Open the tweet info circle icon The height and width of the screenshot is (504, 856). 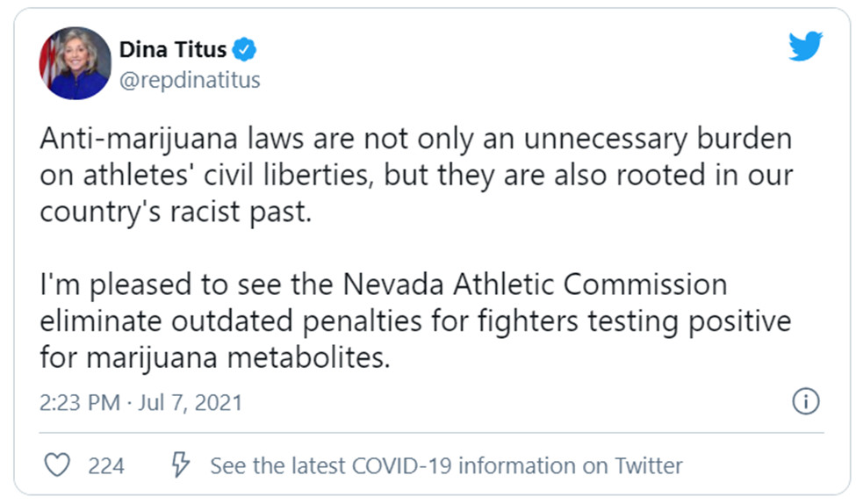[805, 401]
